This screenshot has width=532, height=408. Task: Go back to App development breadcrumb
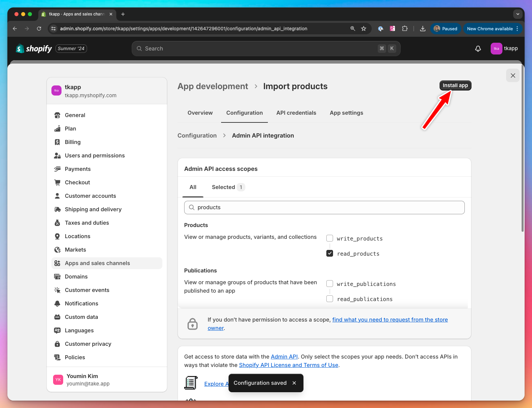coord(213,86)
